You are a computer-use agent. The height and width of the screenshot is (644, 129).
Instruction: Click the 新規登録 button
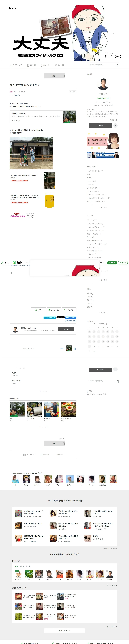tap(112, 263)
